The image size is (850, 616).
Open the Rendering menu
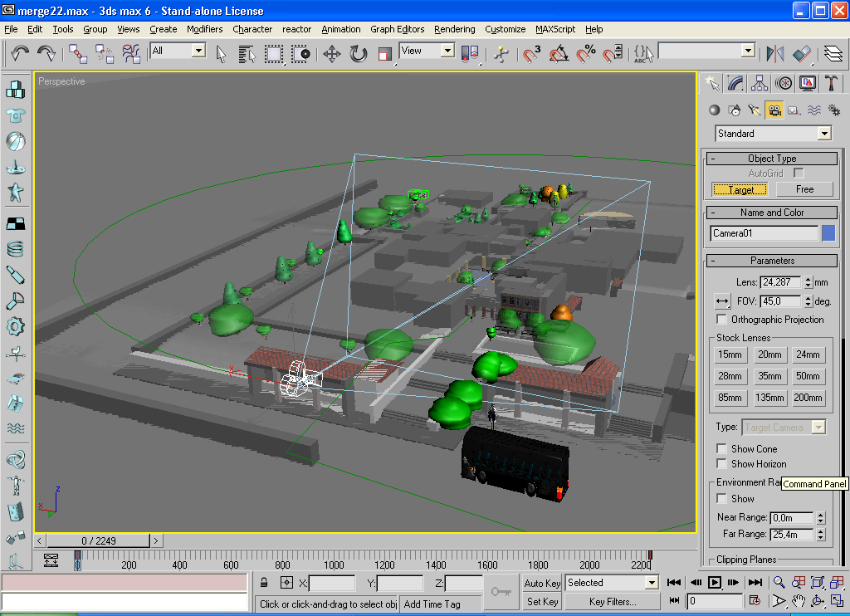(454, 29)
